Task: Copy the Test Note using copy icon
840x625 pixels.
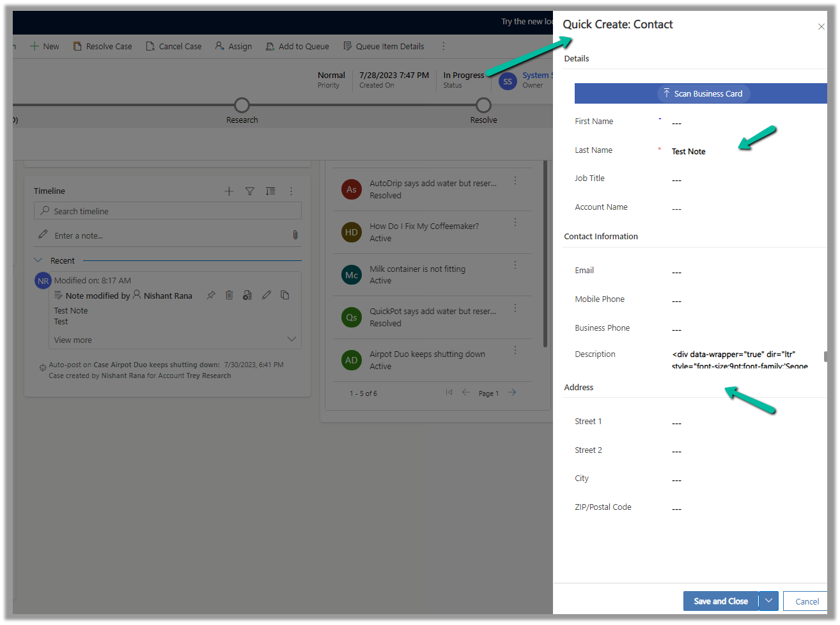Action: point(285,295)
